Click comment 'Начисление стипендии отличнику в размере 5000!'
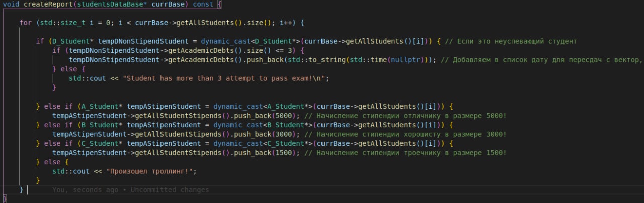The height and width of the screenshot is (203, 644). coord(405,117)
